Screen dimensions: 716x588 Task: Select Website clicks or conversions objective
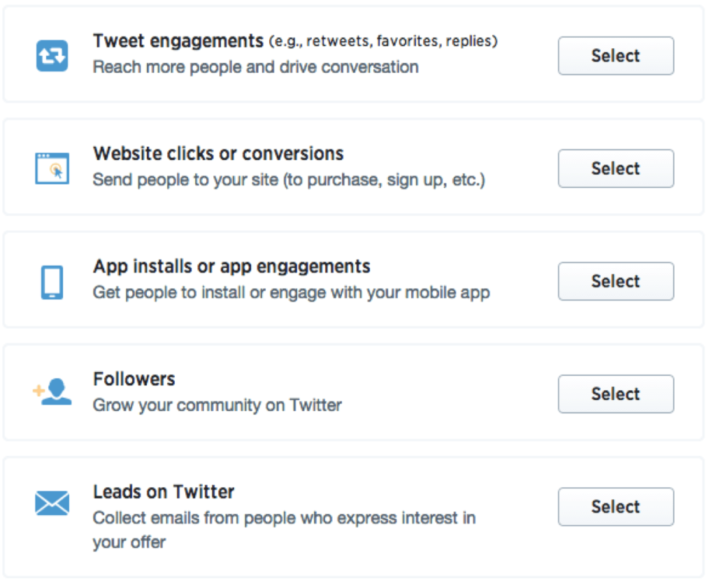[615, 168]
